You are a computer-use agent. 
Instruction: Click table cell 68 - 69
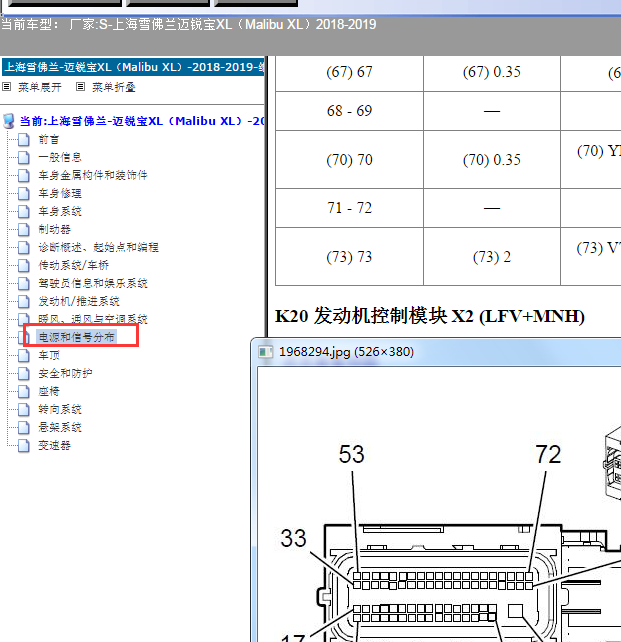point(349,111)
